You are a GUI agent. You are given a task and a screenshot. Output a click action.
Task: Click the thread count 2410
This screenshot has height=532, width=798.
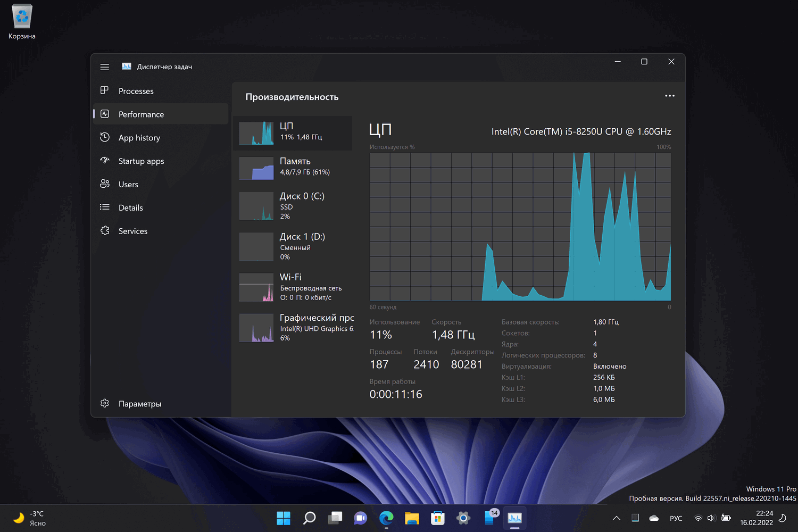427,364
